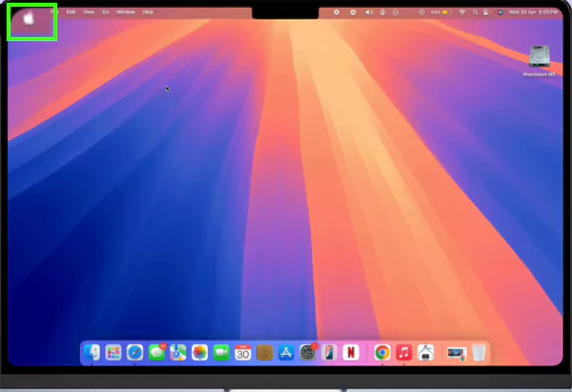The image size is (572, 392).
Task: Open the Wi-Fi menu bar icon
Action: [x=462, y=12]
